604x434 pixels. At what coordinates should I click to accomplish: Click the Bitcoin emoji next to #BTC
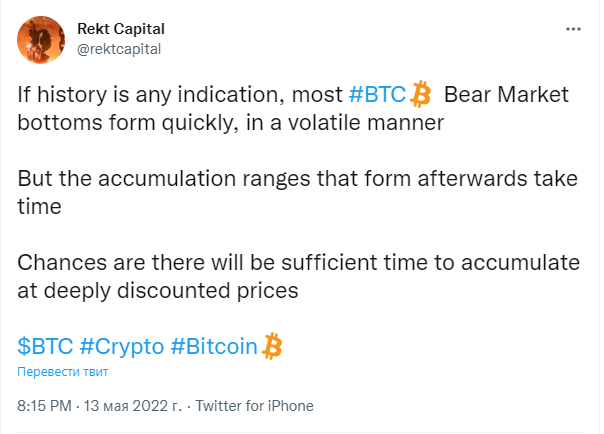coord(420,94)
